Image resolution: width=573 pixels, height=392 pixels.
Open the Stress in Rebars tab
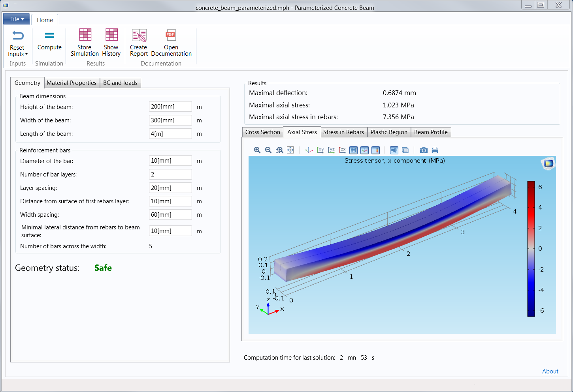click(343, 132)
